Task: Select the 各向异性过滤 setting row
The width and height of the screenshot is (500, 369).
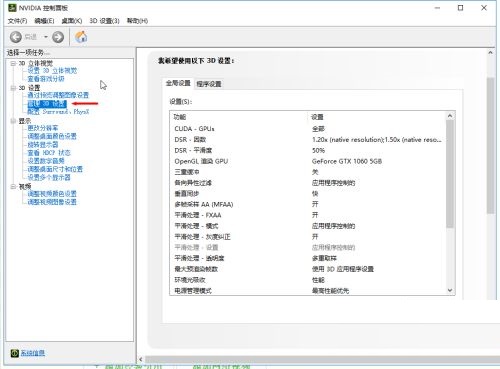Action: pos(308,183)
